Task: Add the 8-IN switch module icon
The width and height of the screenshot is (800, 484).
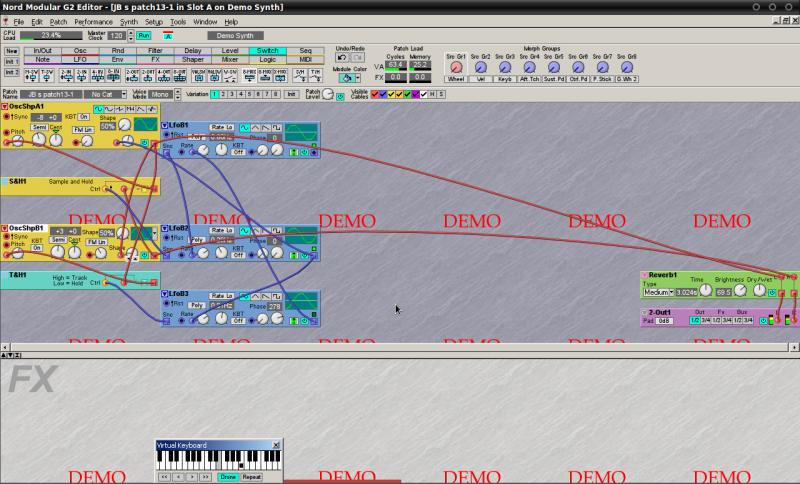Action: [114, 75]
